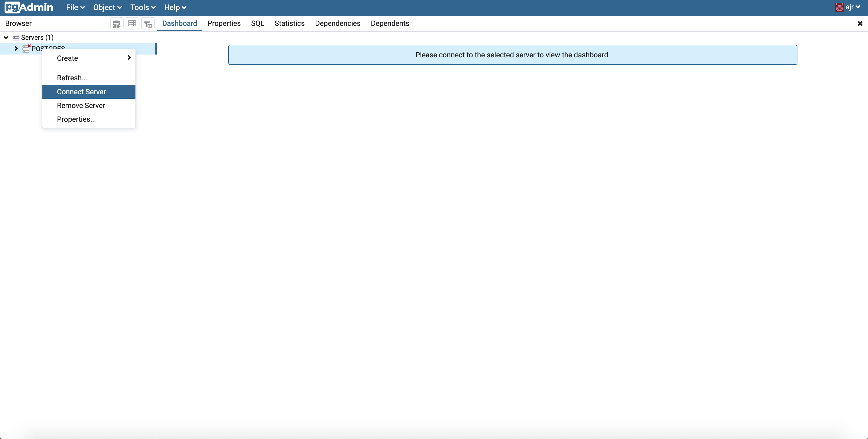The image size is (868, 439).
Task: Expand the POSTGRES server node
Action: [x=16, y=49]
